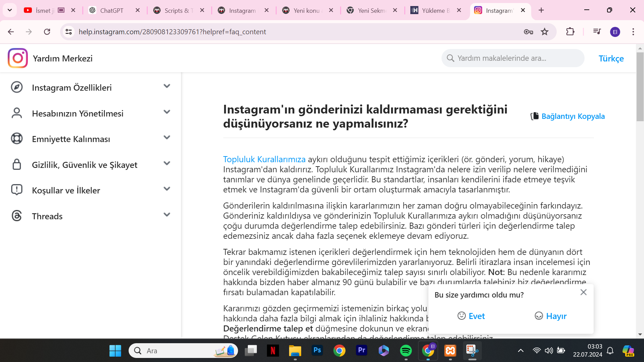Screen dimensions: 644x362
Task: Click the address bar URL
Action: pos(172,32)
